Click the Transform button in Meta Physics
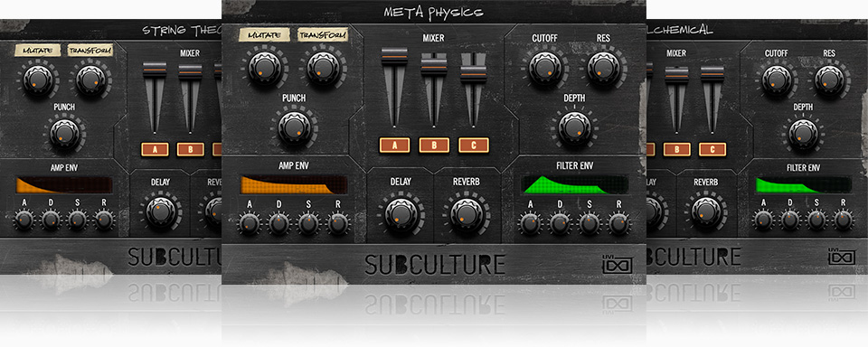 [323, 35]
